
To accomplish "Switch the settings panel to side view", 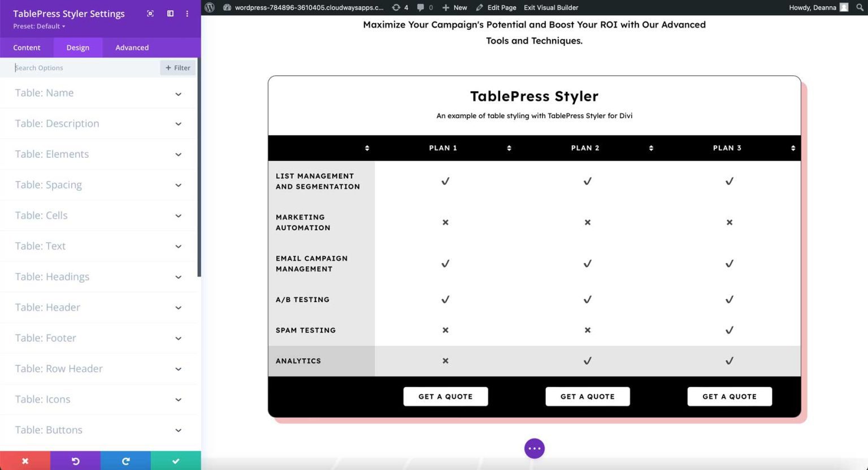I will click(170, 13).
